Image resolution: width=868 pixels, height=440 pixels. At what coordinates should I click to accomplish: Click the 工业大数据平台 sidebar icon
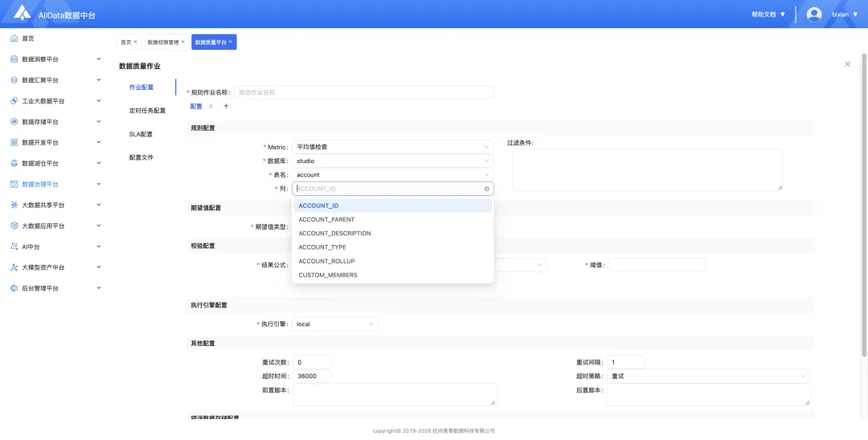coord(14,101)
